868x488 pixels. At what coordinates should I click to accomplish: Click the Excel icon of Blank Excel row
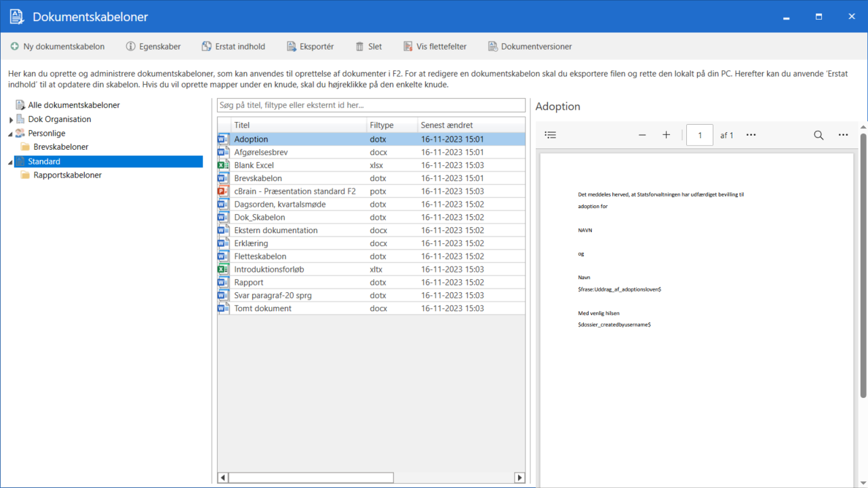[x=223, y=165]
